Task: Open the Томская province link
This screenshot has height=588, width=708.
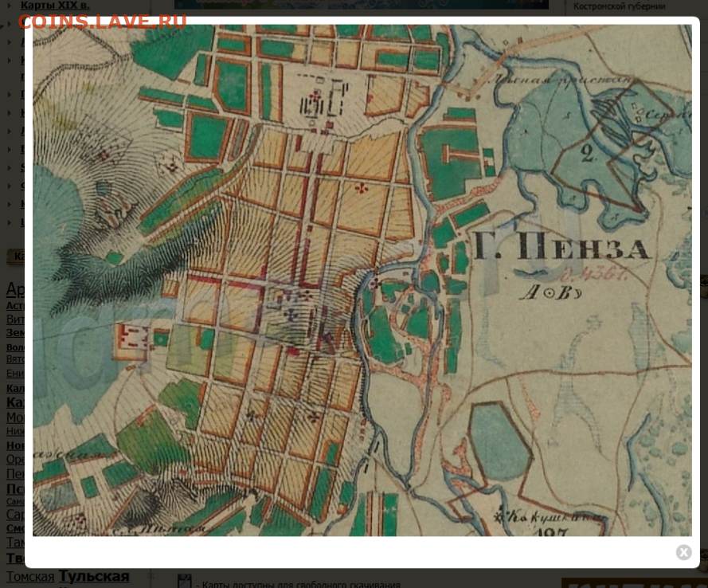Action: click(x=29, y=577)
